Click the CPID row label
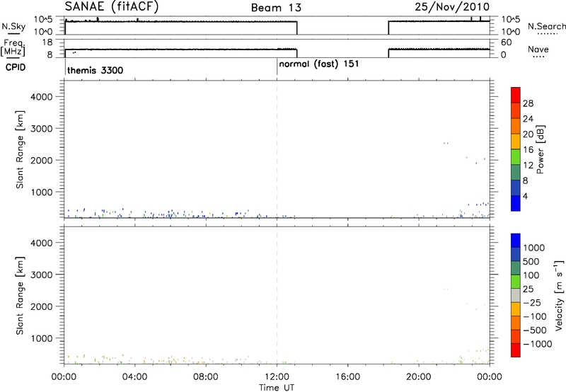The image size is (566, 392). [x=16, y=67]
